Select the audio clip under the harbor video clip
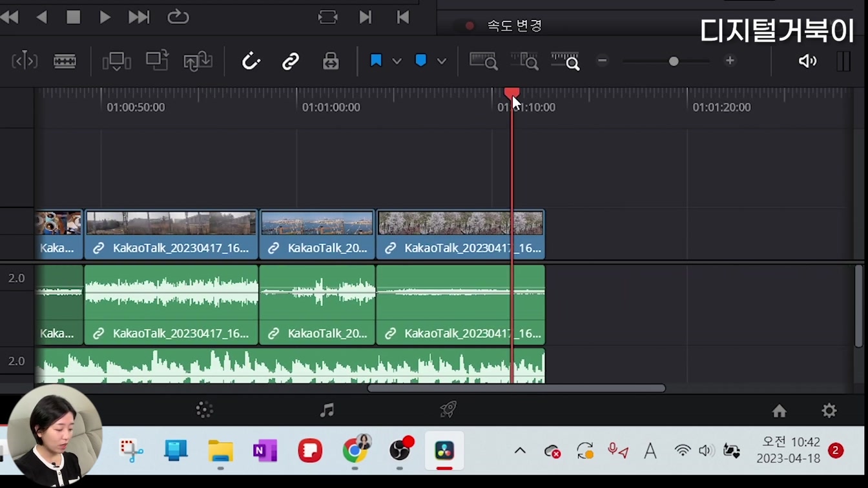 317,305
